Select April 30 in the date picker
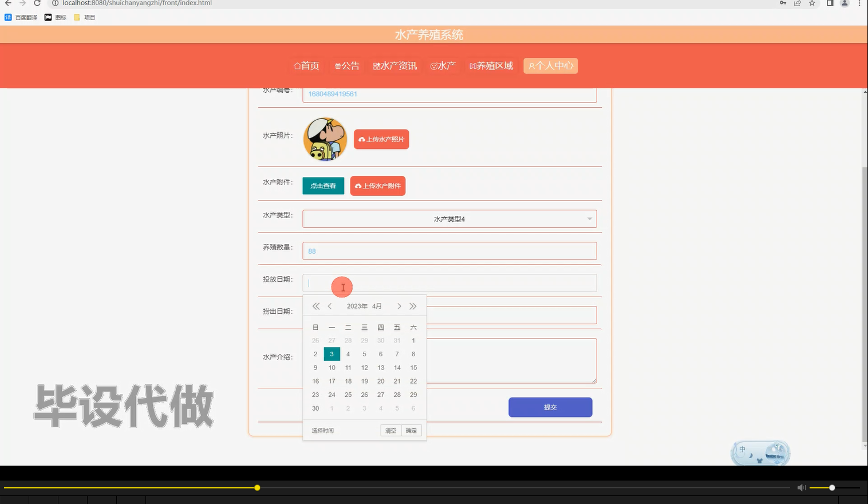This screenshot has width=868, height=504. (x=315, y=408)
